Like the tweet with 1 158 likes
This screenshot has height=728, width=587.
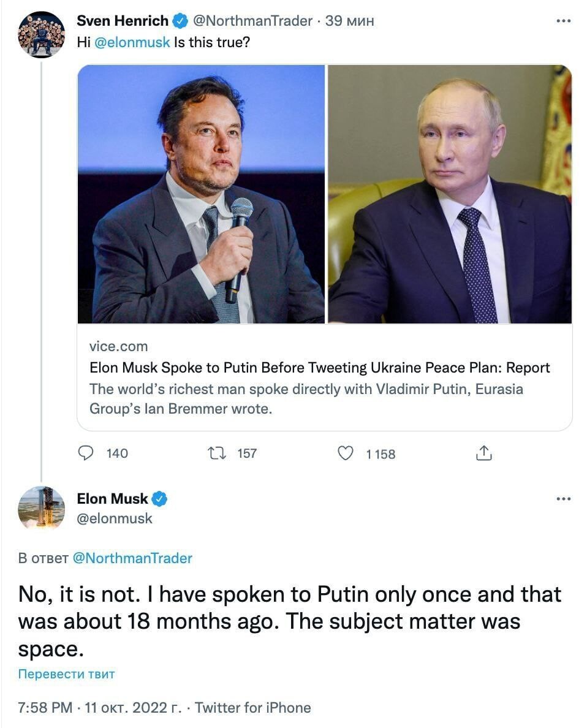(346, 453)
